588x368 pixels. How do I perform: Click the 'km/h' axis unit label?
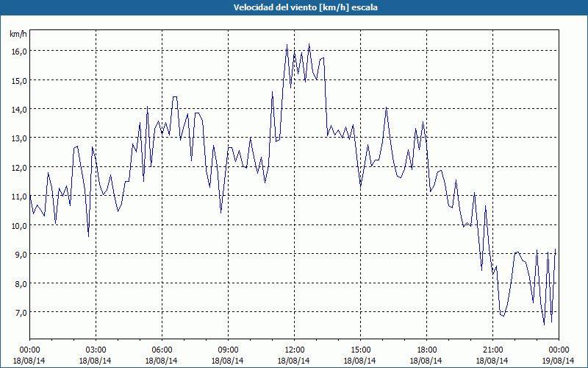pos(18,34)
